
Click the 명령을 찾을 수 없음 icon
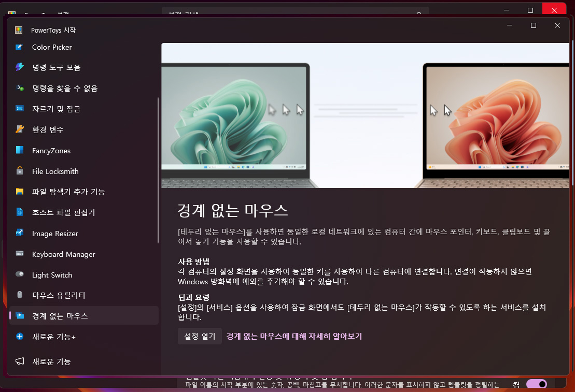[x=19, y=88]
